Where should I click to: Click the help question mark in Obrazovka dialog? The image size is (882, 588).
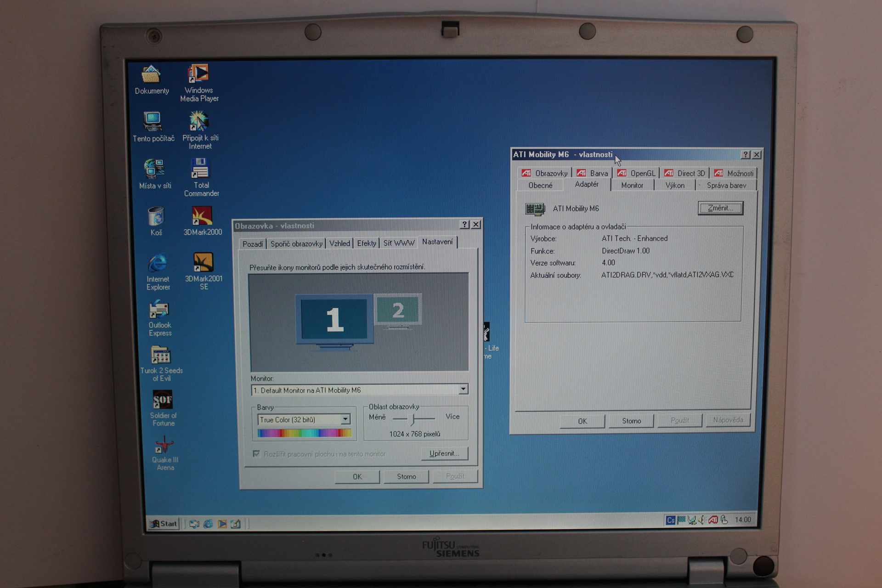[x=465, y=224]
